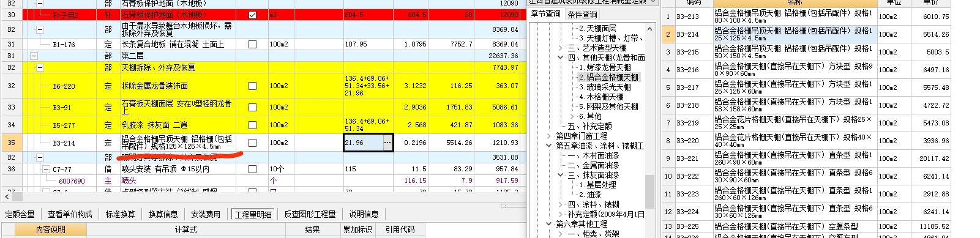Viewport: 980px width, 238px height.
Task: Click the 乳胶漆 抹灰面 二遍 name cell
Action: click(x=181, y=125)
